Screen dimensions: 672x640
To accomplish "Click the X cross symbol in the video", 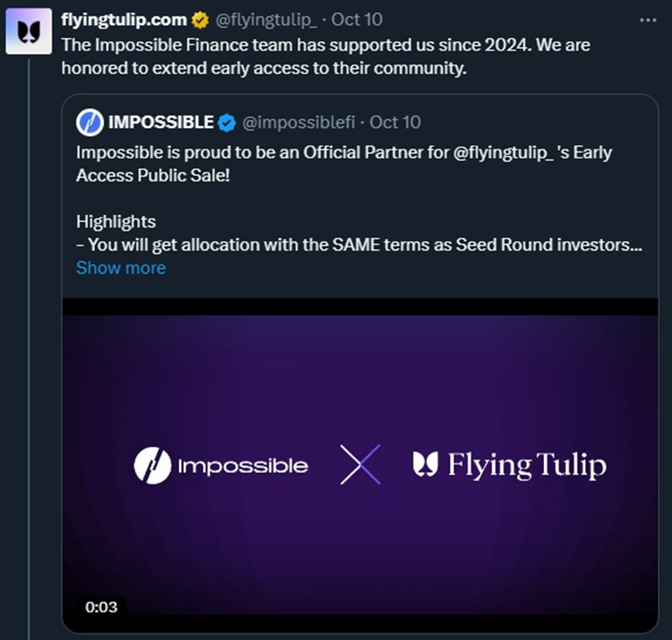I will coord(360,465).
